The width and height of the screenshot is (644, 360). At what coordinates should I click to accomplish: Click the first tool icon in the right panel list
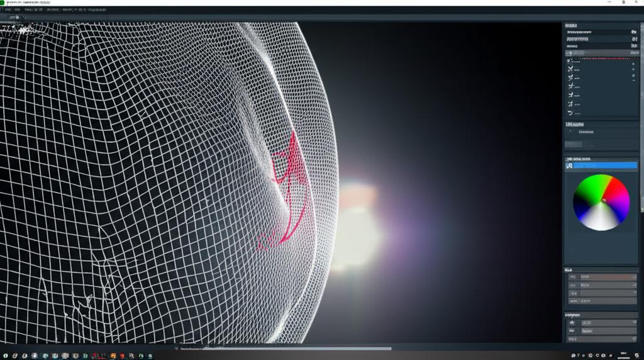click(570, 60)
